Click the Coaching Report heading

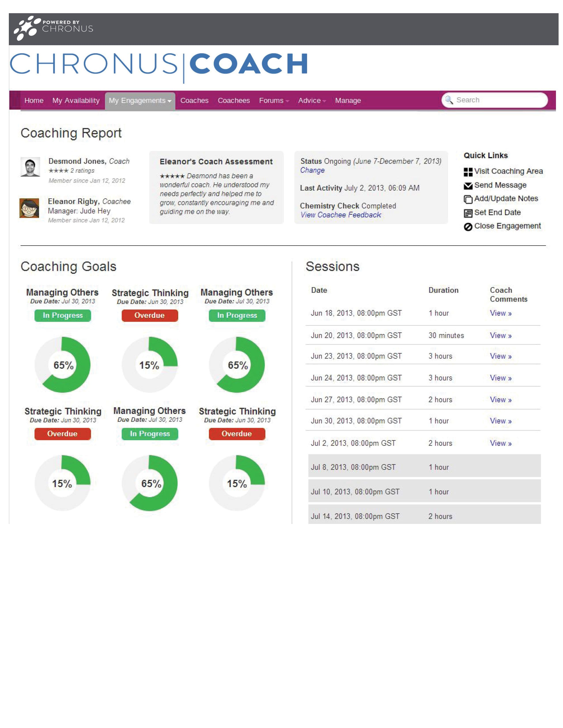(71, 133)
